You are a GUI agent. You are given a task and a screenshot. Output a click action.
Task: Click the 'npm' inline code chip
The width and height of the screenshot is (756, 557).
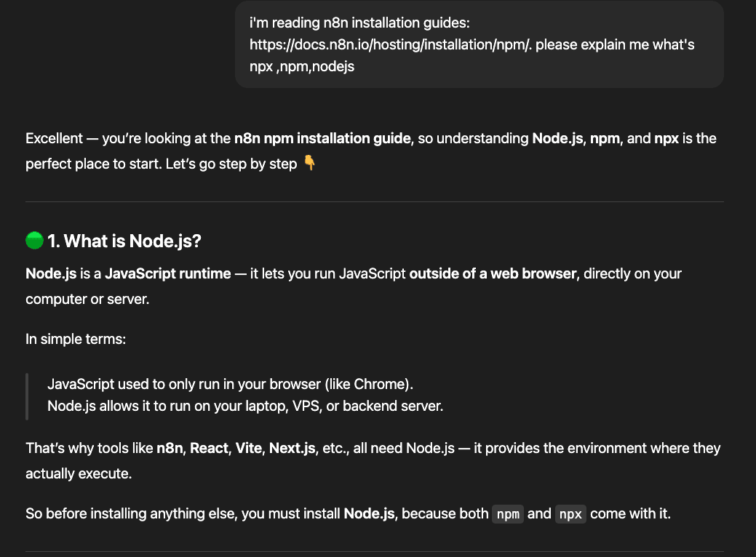pyautogui.click(x=508, y=514)
